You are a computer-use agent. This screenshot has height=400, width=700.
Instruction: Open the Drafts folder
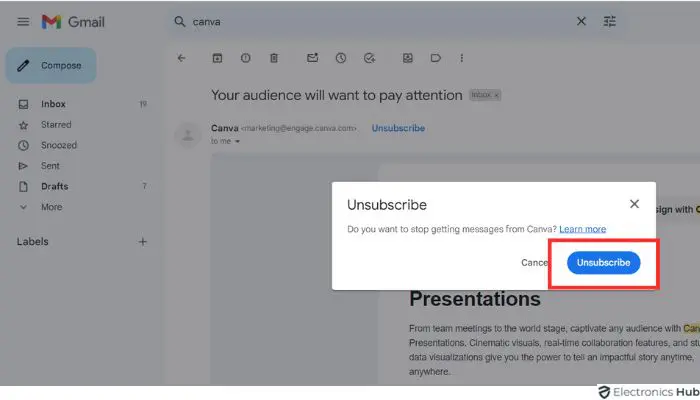(x=54, y=186)
